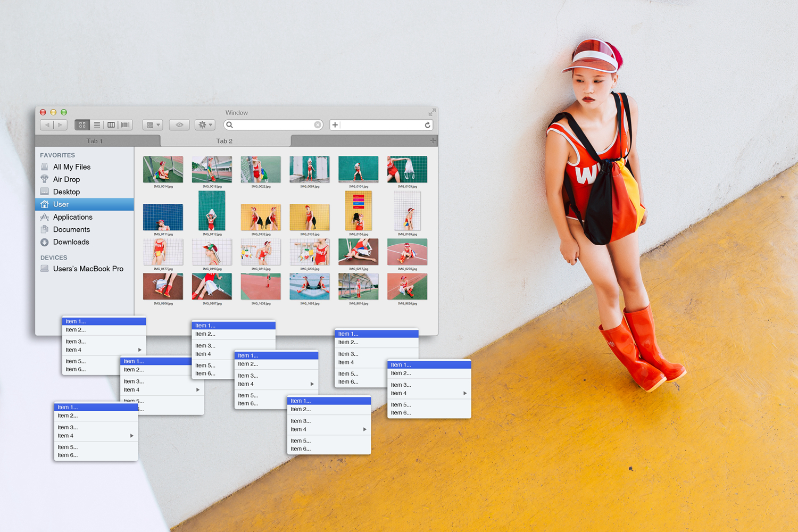This screenshot has height=532, width=798.
Task: Click the forward navigation arrow
Action: pos(61,125)
